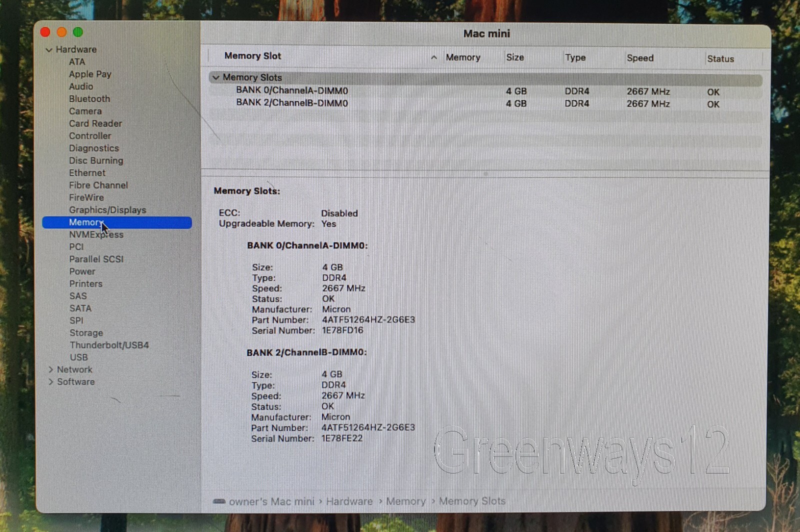Expand the Network section
Viewport: 800px width, 532px height.
50,369
